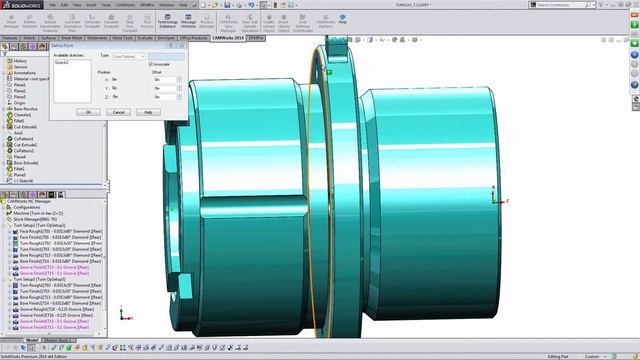Open the File menu

(x=52, y=5)
